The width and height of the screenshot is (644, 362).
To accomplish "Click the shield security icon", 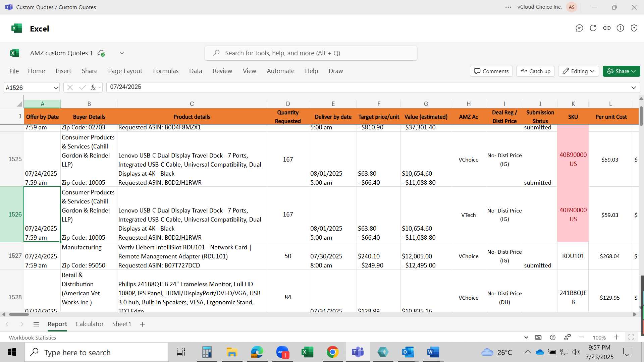I will (x=634, y=28).
